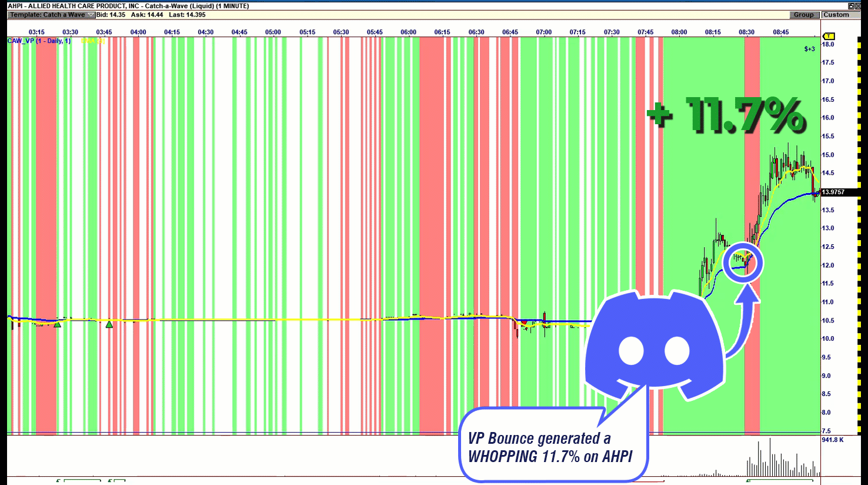Click the Last: 14.395 value
This screenshot has height=485, width=868.
[x=187, y=15]
